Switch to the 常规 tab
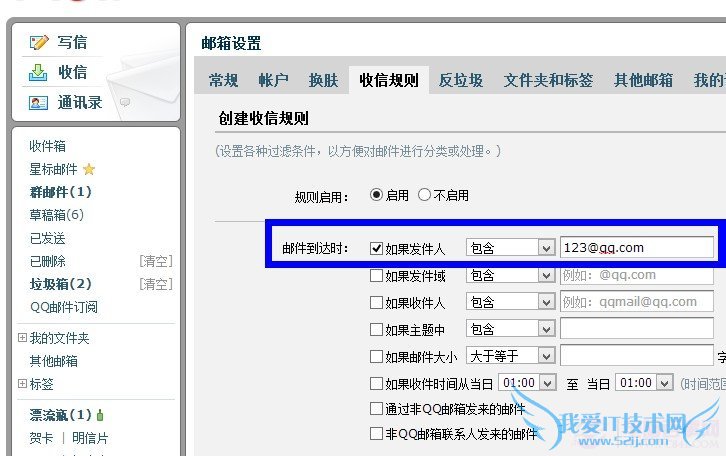Image resolution: width=726 pixels, height=456 pixels. pyautogui.click(x=223, y=80)
